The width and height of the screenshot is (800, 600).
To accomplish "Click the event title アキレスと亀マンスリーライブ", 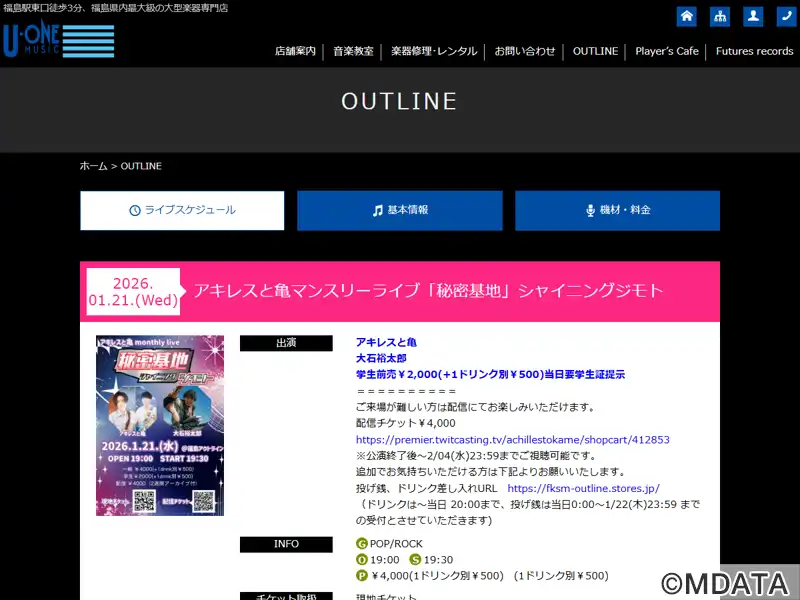I will tap(428, 291).
